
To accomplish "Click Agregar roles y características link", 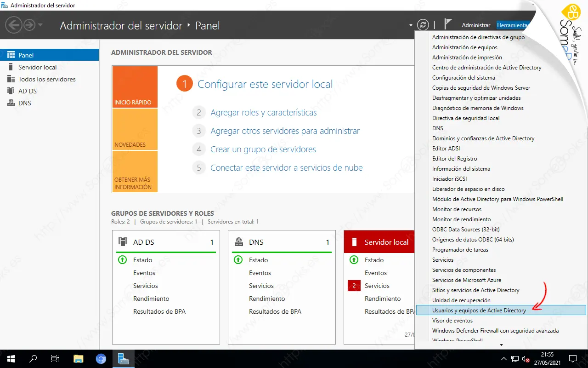I will [x=263, y=113].
